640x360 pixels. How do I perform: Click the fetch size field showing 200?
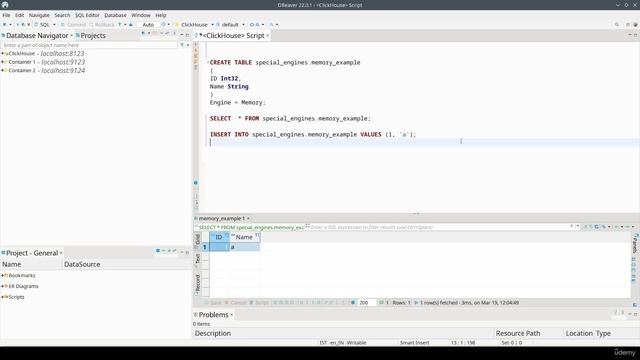[367, 302]
